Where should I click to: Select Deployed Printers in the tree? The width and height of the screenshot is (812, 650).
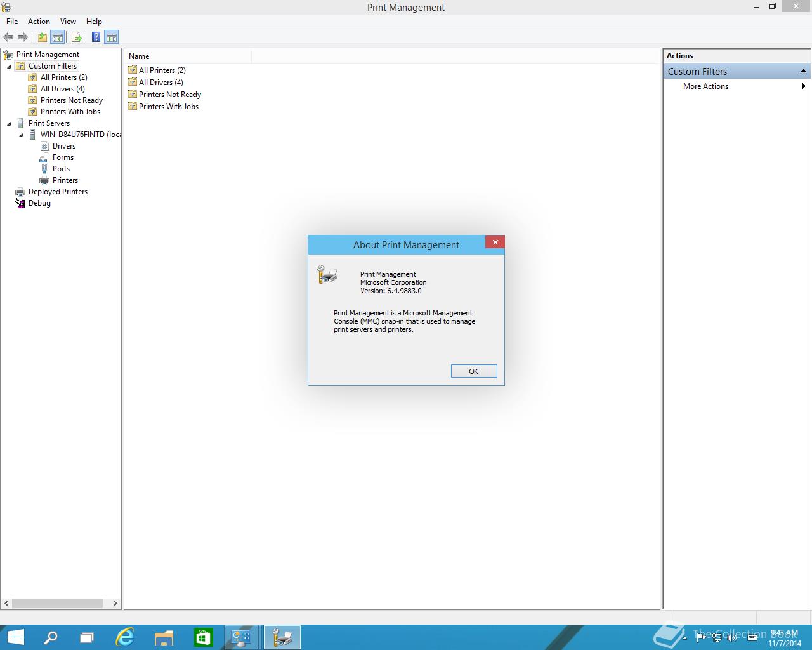tap(58, 192)
